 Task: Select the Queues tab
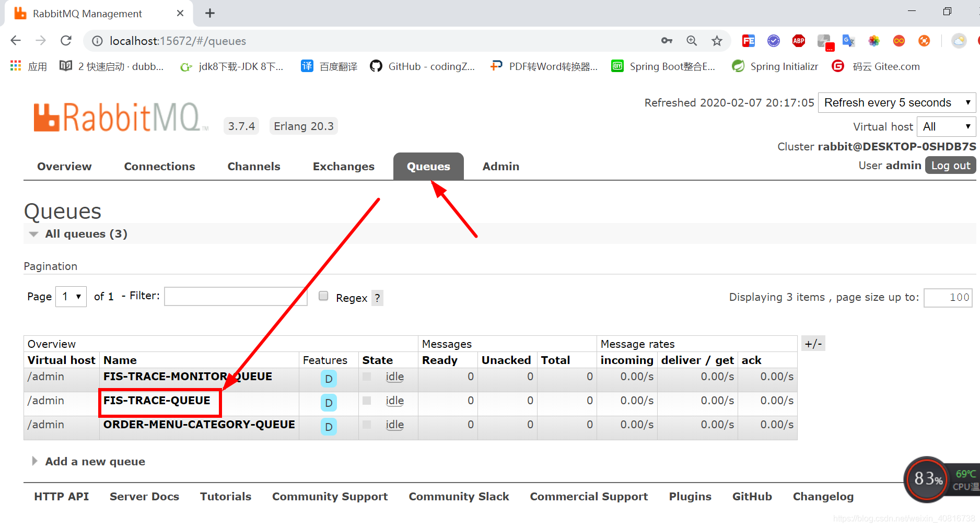pos(428,167)
